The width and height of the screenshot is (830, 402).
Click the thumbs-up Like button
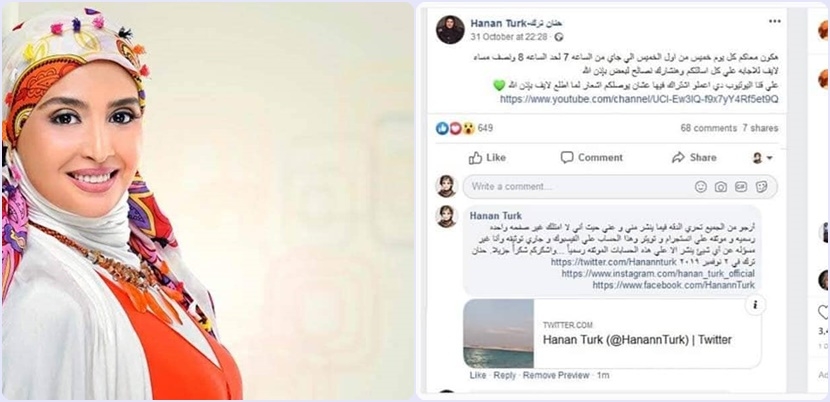point(487,158)
